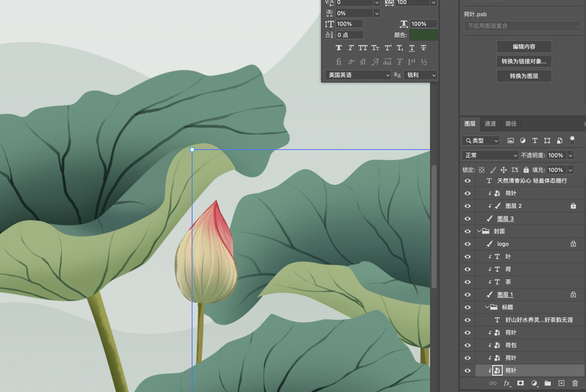Add layer style fx button
This screenshot has height=392, width=586.
click(507, 384)
